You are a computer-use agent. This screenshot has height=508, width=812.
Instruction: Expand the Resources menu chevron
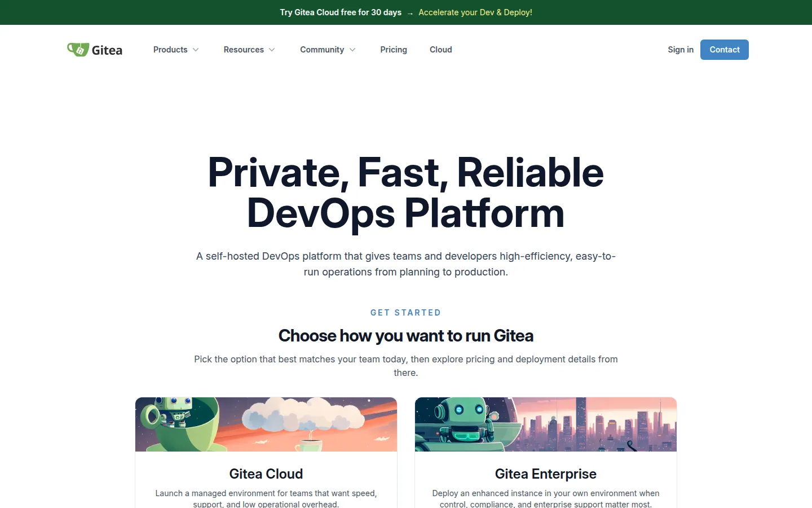pos(272,50)
